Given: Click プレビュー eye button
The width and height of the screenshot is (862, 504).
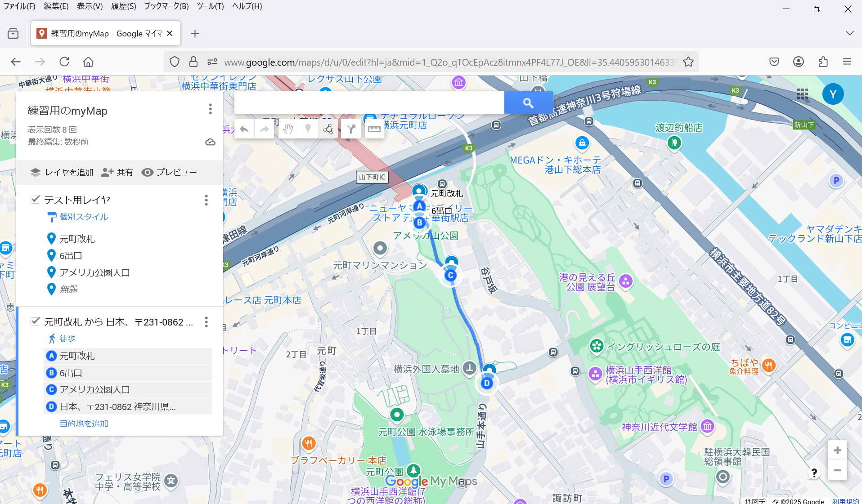Looking at the screenshot, I should (169, 172).
